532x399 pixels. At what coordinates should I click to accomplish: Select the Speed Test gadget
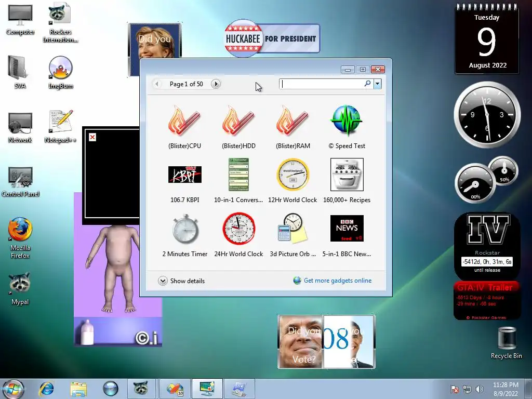click(x=347, y=127)
